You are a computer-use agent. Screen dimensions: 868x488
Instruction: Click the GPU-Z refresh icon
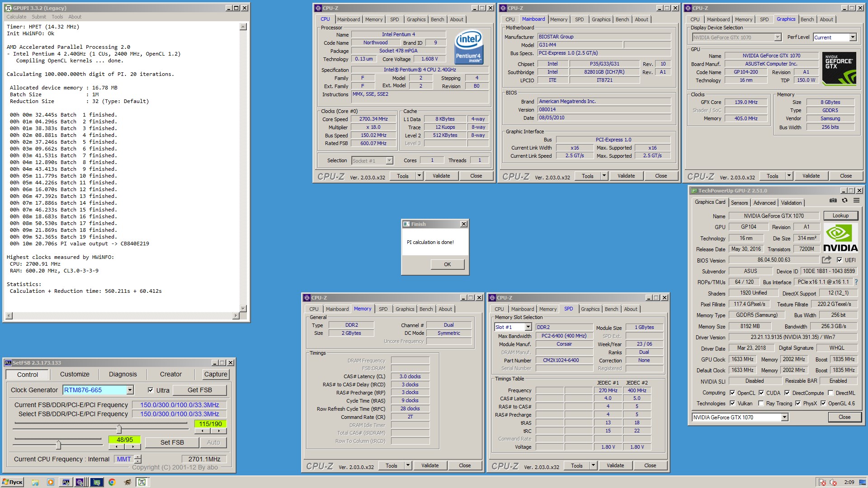844,200
